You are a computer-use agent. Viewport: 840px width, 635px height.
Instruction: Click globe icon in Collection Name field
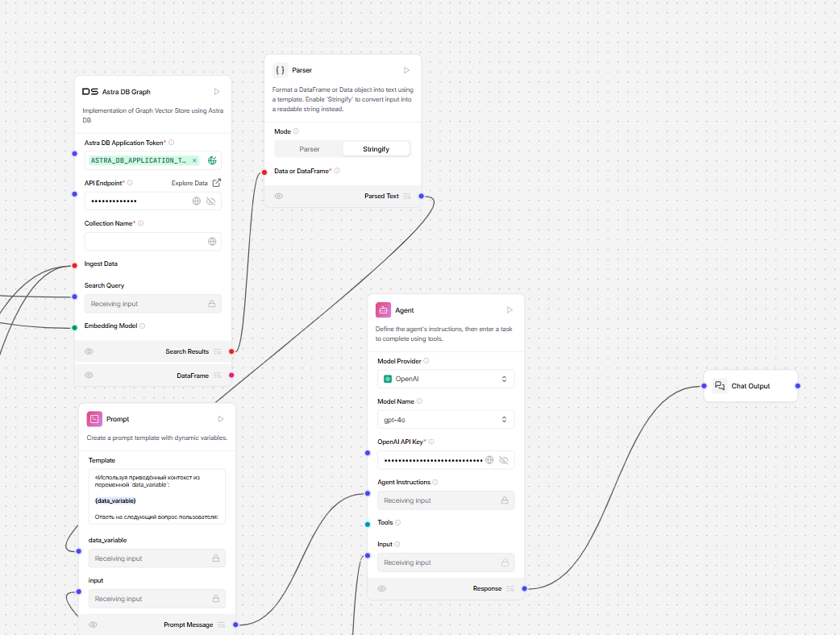pos(212,242)
